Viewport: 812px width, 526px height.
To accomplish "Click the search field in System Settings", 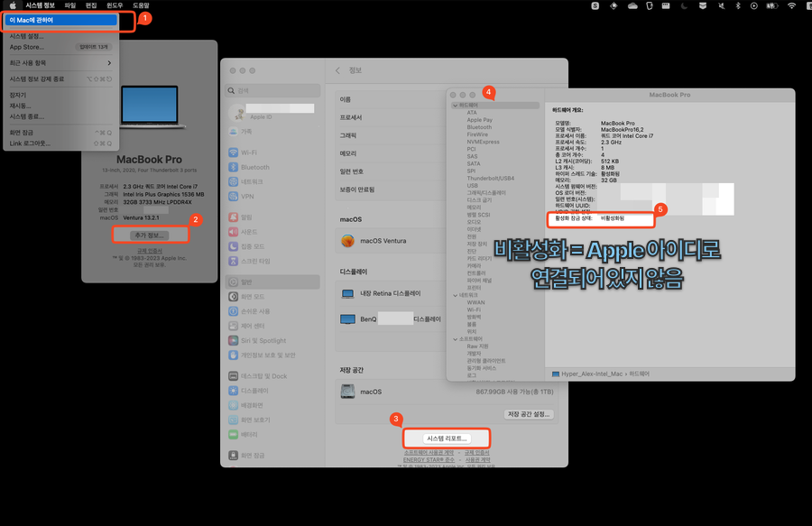I will (272, 90).
